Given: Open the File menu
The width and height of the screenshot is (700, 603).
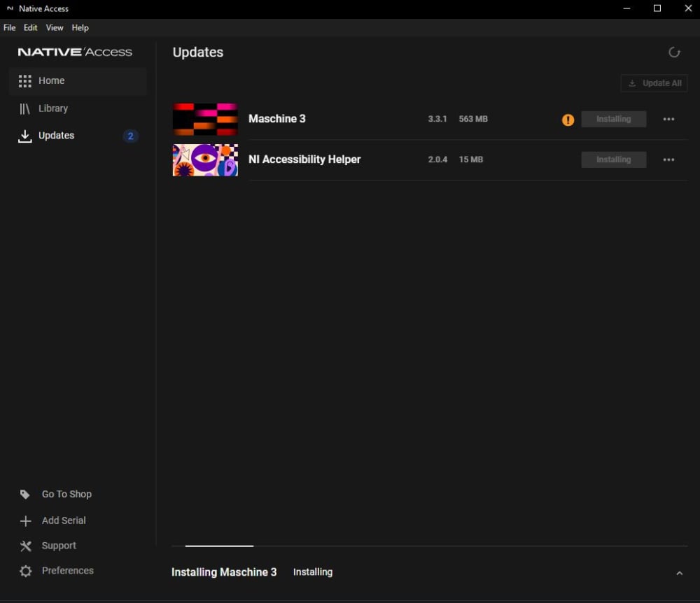Looking at the screenshot, I should tap(9, 28).
